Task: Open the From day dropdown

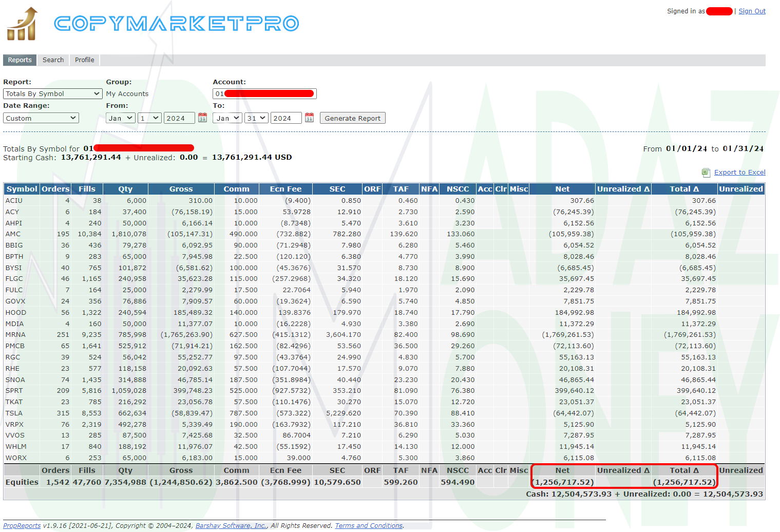Action: 150,118
